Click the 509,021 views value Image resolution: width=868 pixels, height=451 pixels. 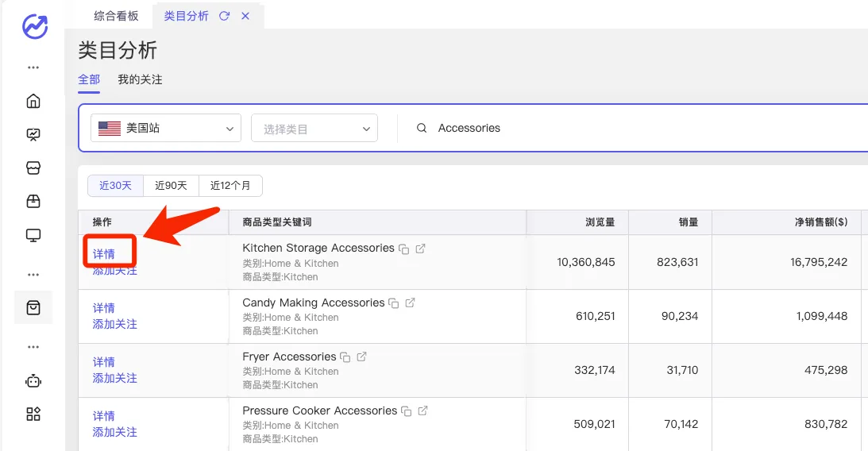coord(594,424)
